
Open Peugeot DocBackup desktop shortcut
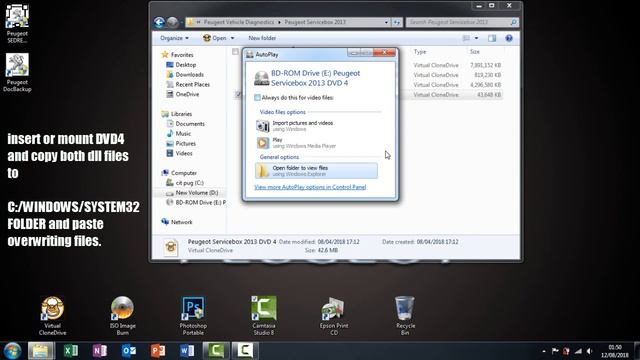coord(17,72)
